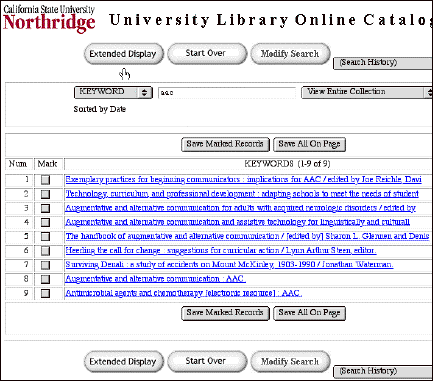The width and height of the screenshot is (433, 381).
Task: Mark record 7 checkbox
Action: click(45, 265)
